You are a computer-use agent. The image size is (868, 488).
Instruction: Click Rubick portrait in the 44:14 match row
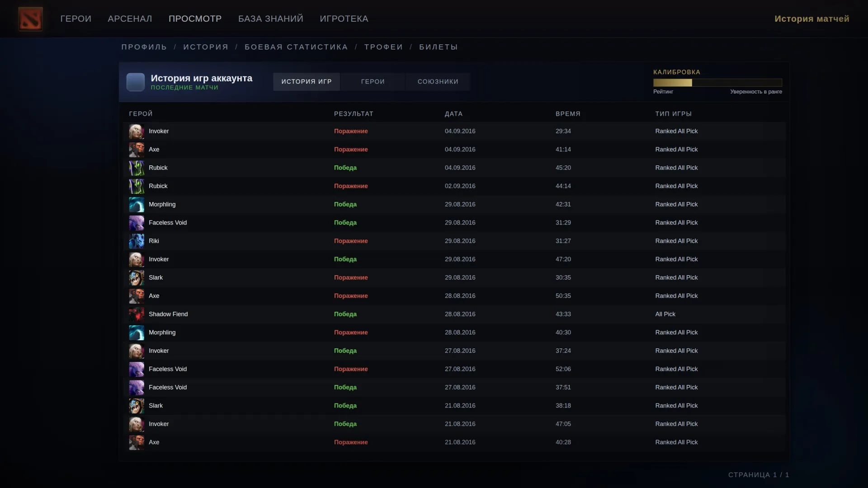coord(137,186)
